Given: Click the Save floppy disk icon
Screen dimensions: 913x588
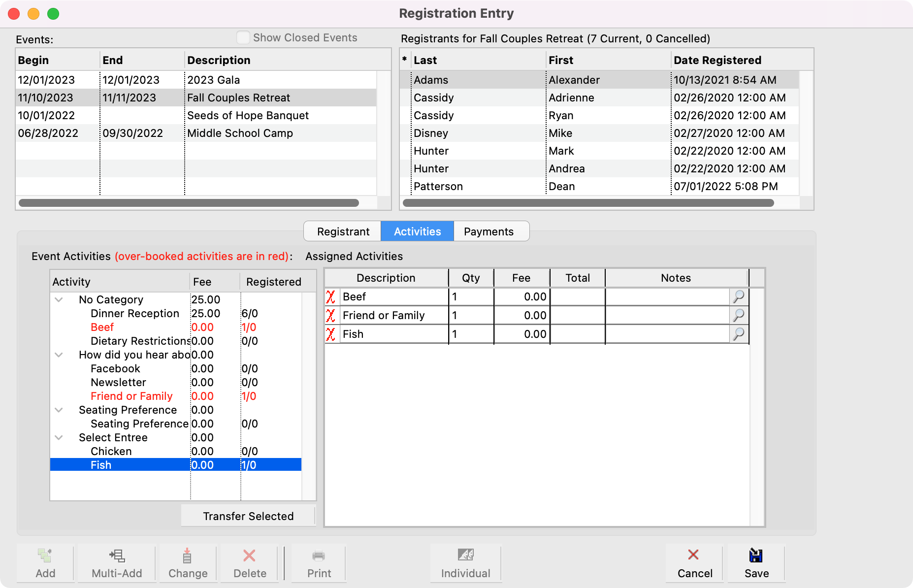Looking at the screenshot, I should (756, 555).
